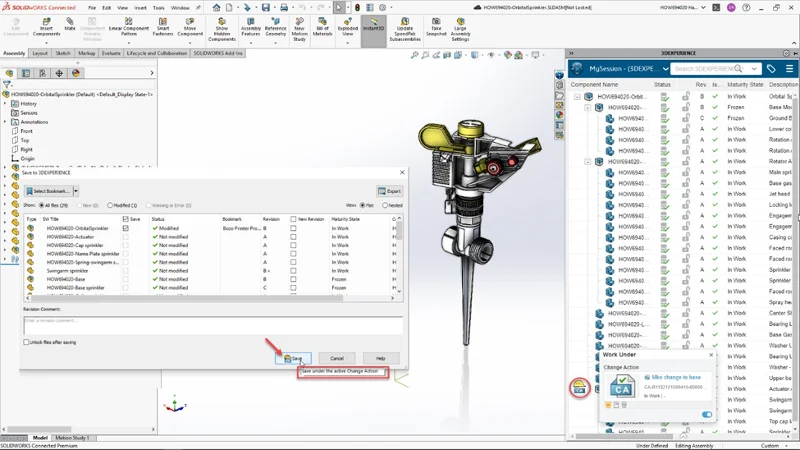Click the Work Under change action icon
The width and height of the screenshot is (800, 450).
580,388
